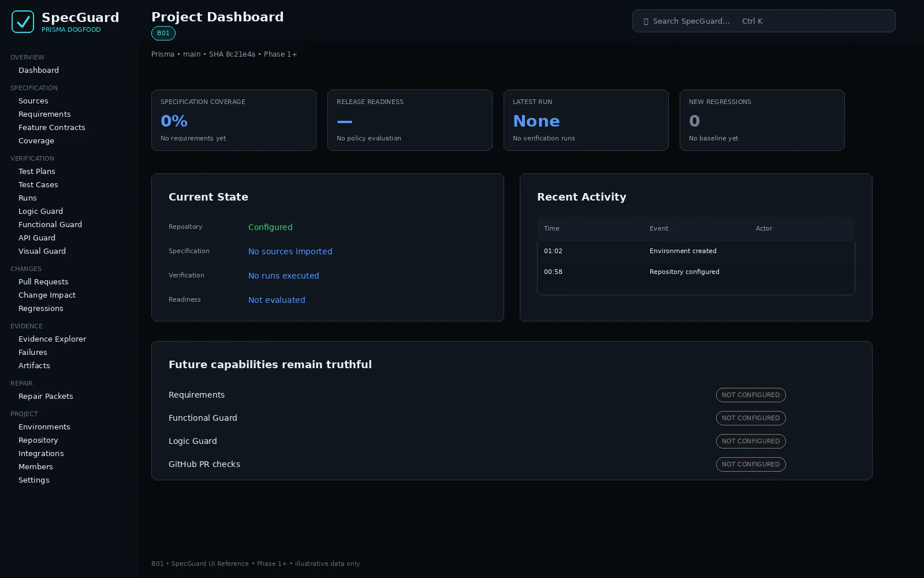Click NOT CONFIGURED badge for GitHub PR checks
Screen dimensions: 924x578
pos(751,464)
